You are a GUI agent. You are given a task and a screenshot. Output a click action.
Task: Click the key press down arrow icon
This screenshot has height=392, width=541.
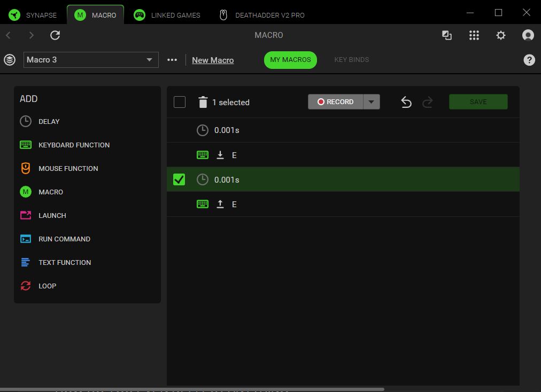coord(220,155)
